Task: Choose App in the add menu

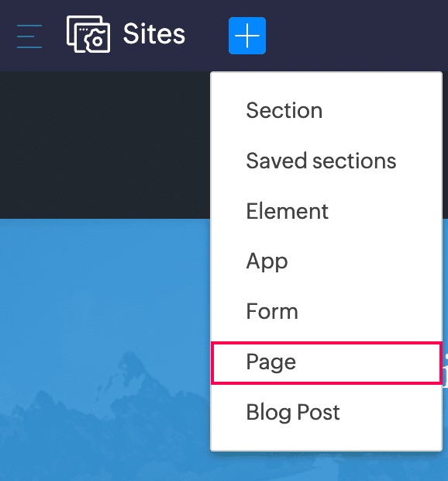Action: pyautogui.click(x=326, y=261)
